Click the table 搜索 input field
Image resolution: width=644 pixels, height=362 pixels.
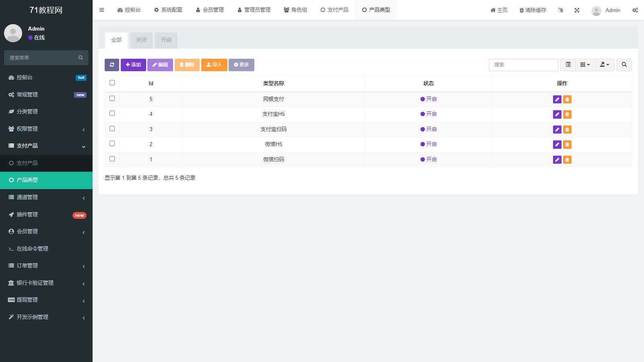click(x=523, y=65)
